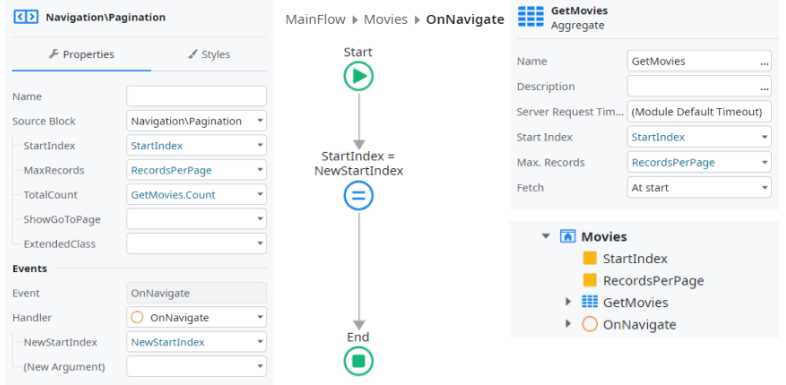
Task: Click the End node in the flow
Action: click(358, 360)
